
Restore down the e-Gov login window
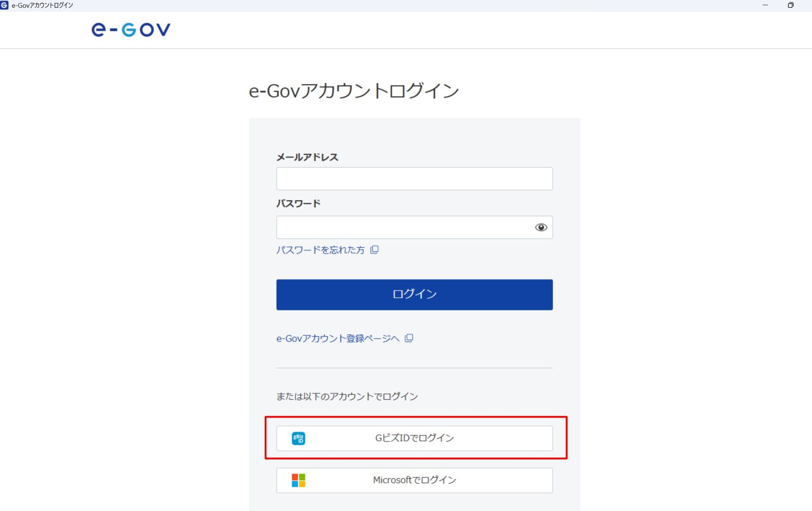(790, 5)
